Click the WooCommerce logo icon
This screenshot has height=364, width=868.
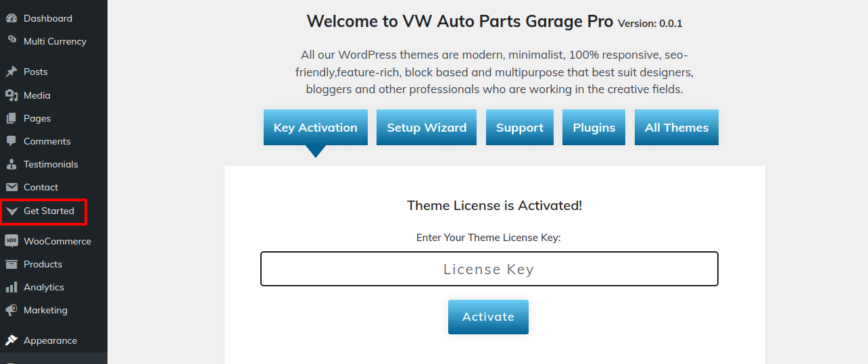click(11, 241)
